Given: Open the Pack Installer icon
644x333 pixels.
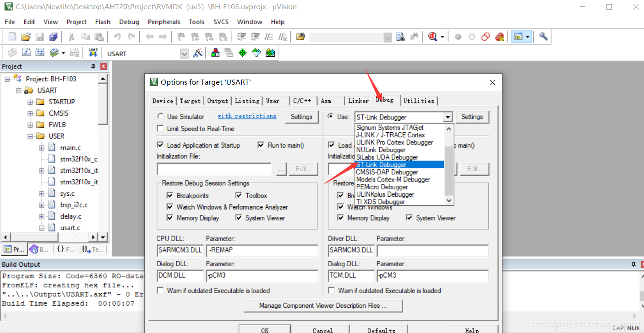Looking at the screenshot, I should pyautogui.click(x=270, y=53).
